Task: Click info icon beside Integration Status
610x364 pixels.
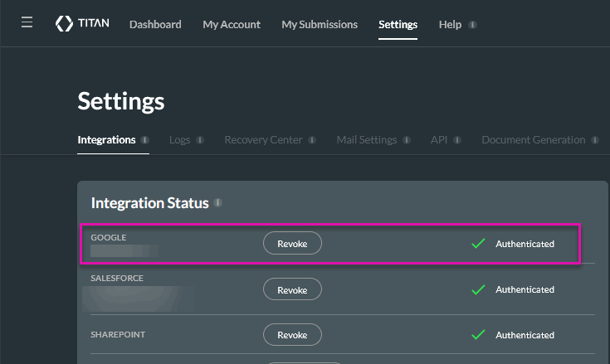Action: 217,202
